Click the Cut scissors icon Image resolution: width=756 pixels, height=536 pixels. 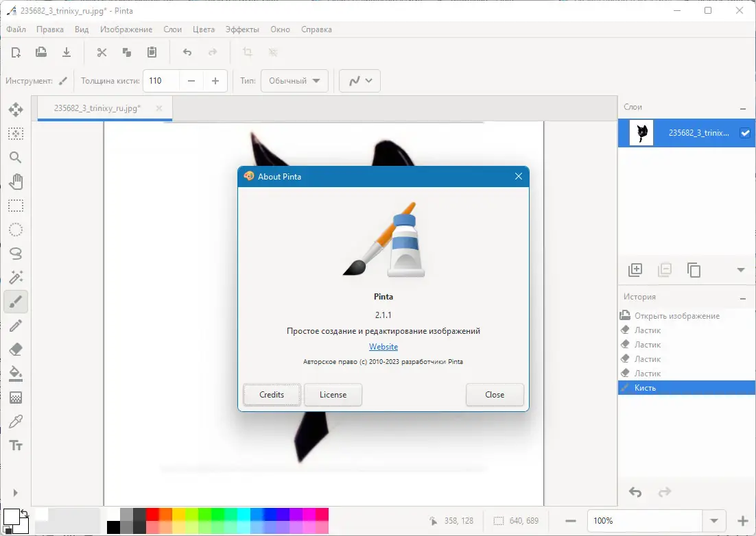tap(102, 52)
